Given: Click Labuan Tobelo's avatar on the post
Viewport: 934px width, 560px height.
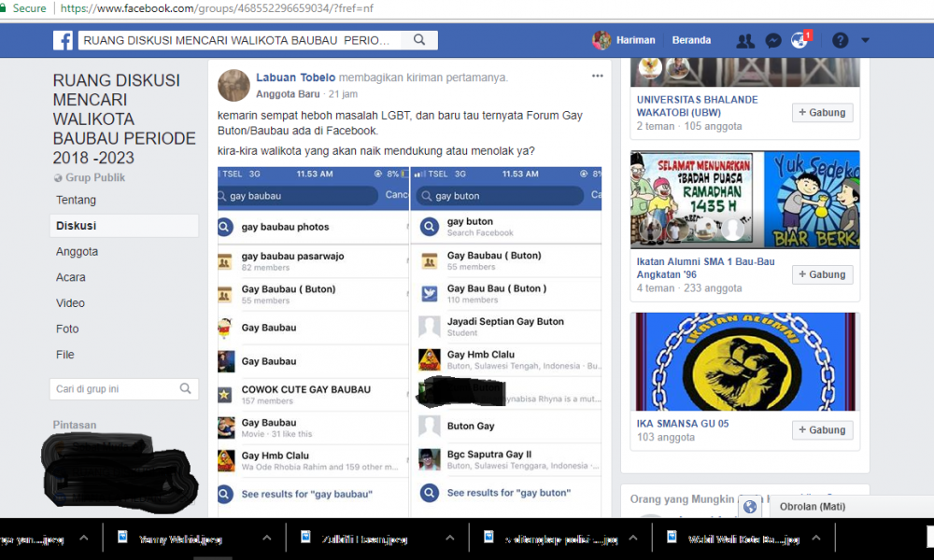Looking at the screenshot, I should pyautogui.click(x=233, y=85).
